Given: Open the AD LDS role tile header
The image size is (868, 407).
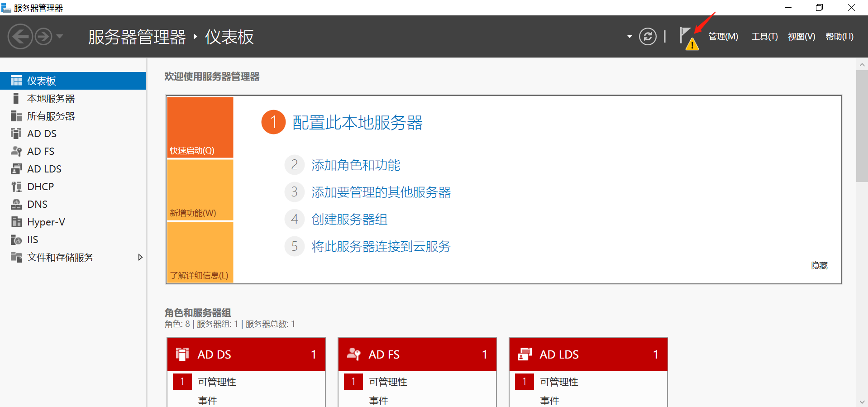Looking at the screenshot, I should point(588,354).
